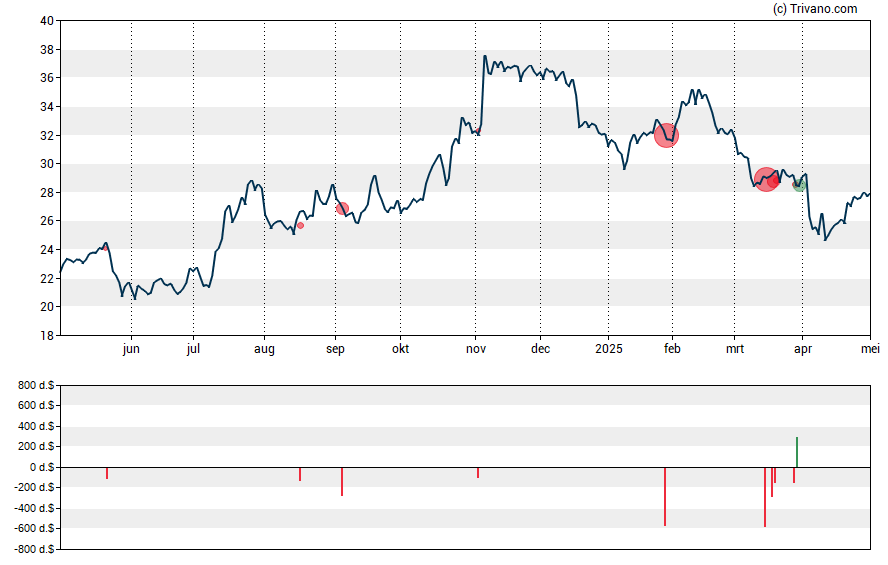Click the 'mrt' month label
Image resolution: width=888 pixels, height=565 pixels.
[x=735, y=349]
